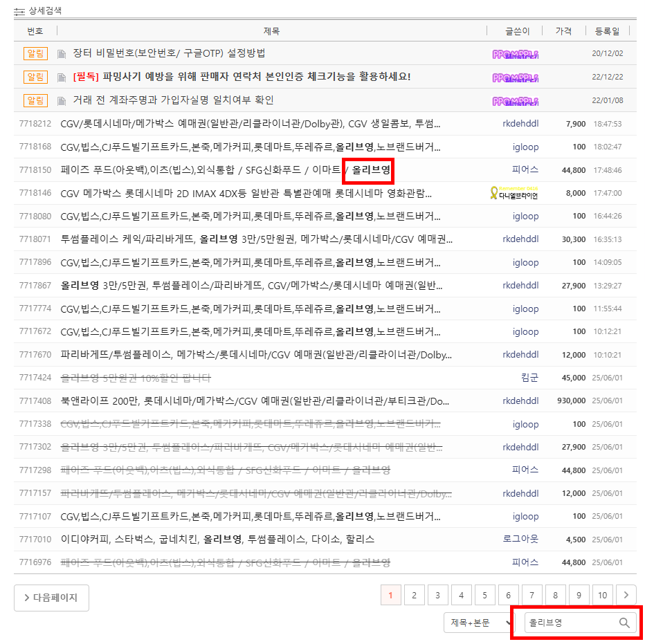Open post 7717010 이디야커피, 스타벅스, 굽네치킨
This screenshot has width=645, height=644.
coord(217,539)
